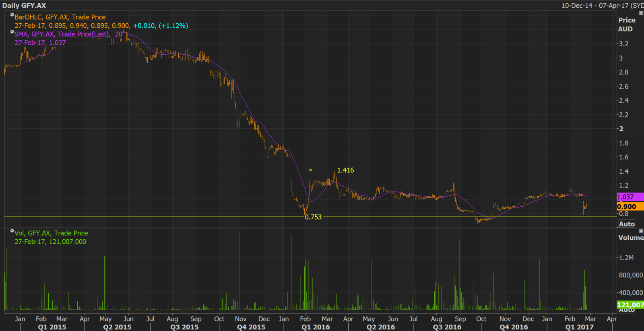Click the 'Sep' label above Q3 2016
This screenshot has width=644, height=331.
(460, 319)
